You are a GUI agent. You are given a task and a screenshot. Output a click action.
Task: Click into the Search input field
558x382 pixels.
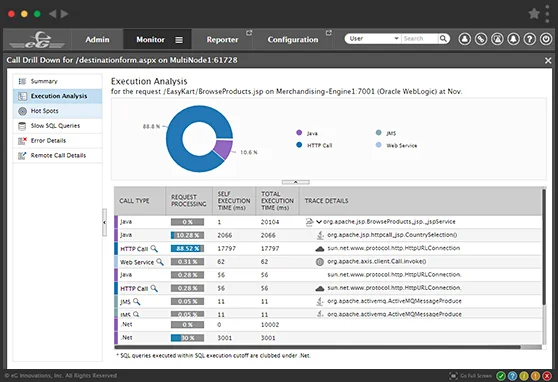tap(420, 38)
